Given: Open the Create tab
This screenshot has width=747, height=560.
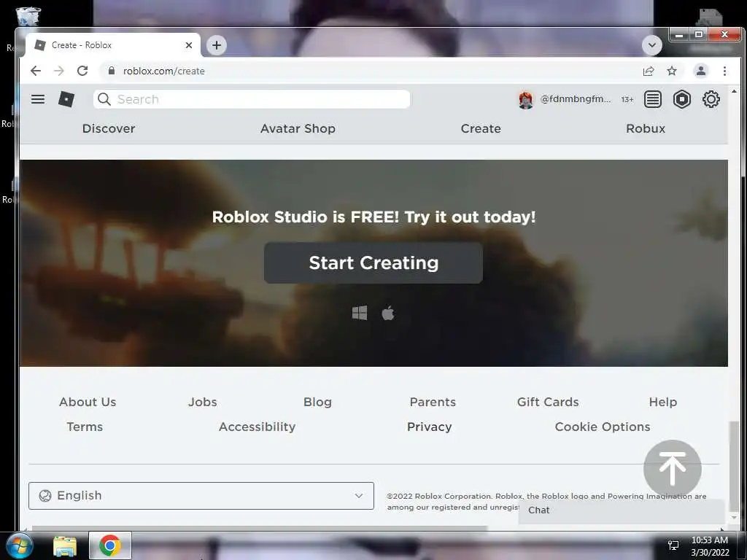Looking at the screenshot, I should (481, 128).
